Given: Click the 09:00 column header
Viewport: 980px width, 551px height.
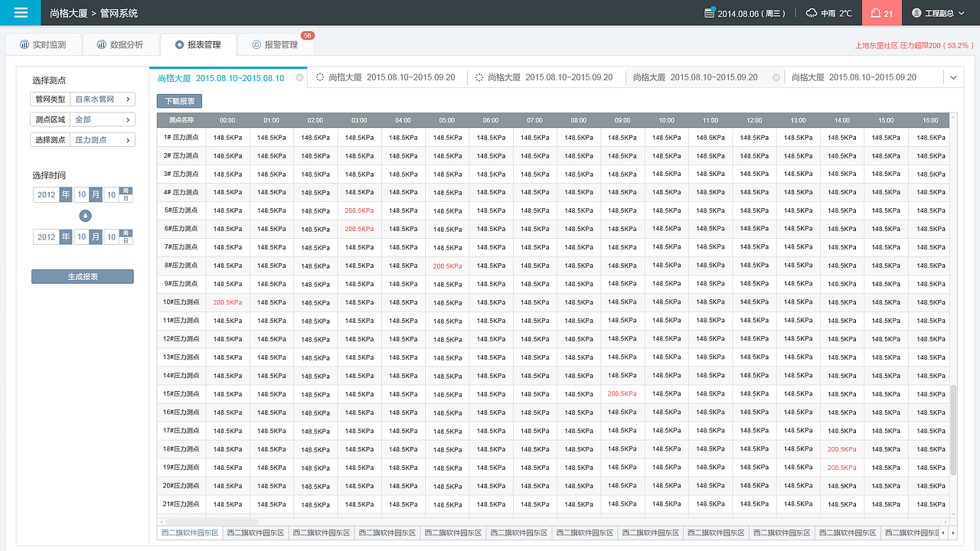Looking at the screenshot, I should 622,120.
